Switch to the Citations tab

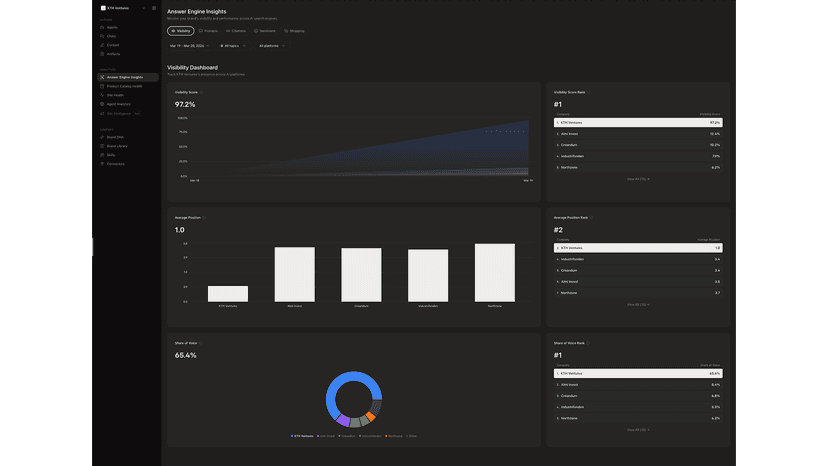(x=236, y=31)
